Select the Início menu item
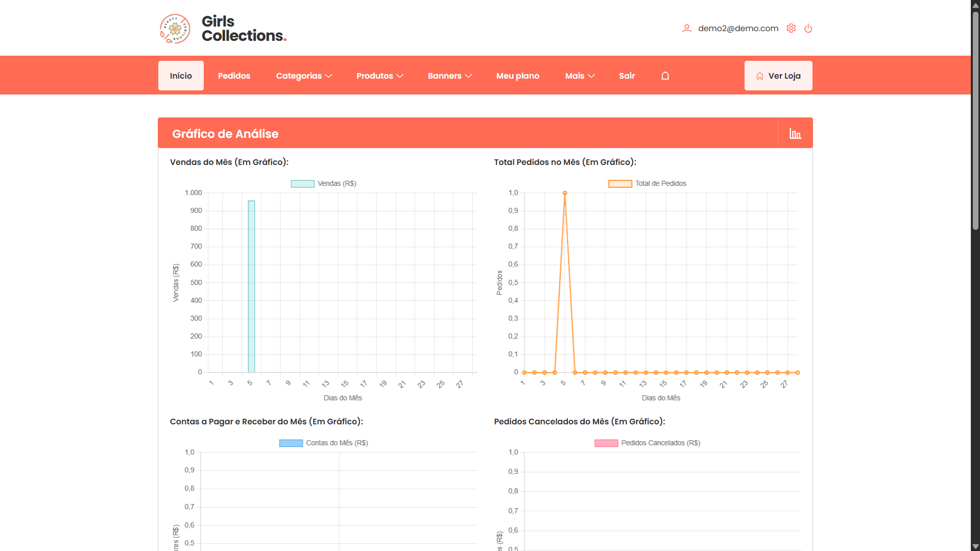This screenshot has width=980, height=551. pos(181,75)
